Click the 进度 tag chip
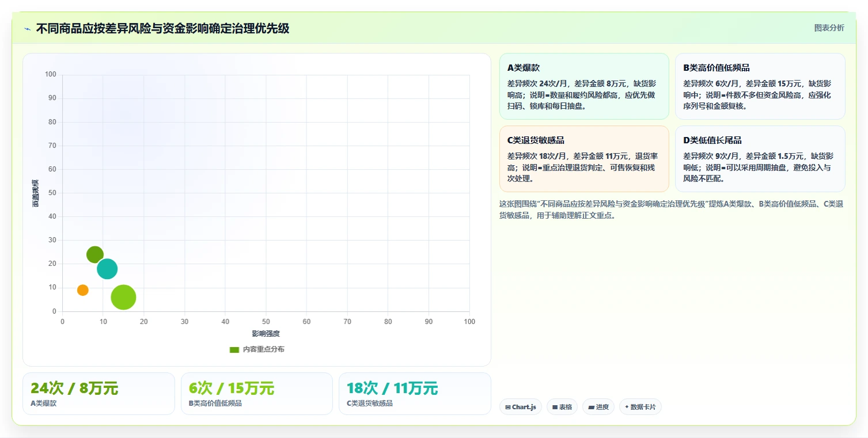This screenshot has width=868, height=438. click(598, 407)
